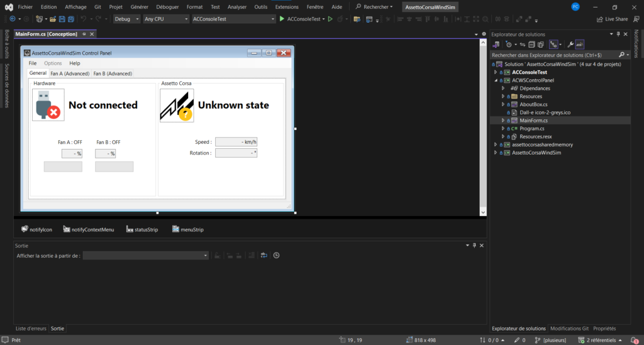
Task: Open the Any CPU platform dropdown
Action: coord(166,19)
